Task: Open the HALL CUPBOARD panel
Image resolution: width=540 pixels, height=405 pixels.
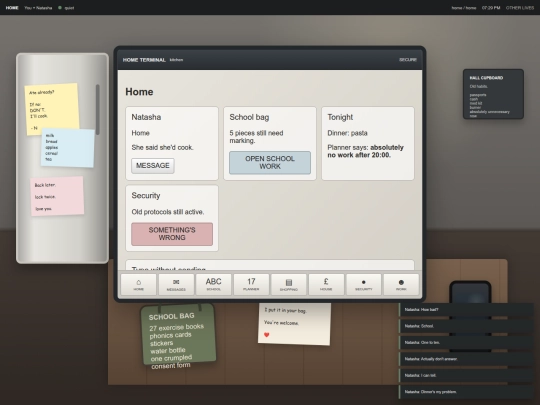Action: click(x=493, y=94)
